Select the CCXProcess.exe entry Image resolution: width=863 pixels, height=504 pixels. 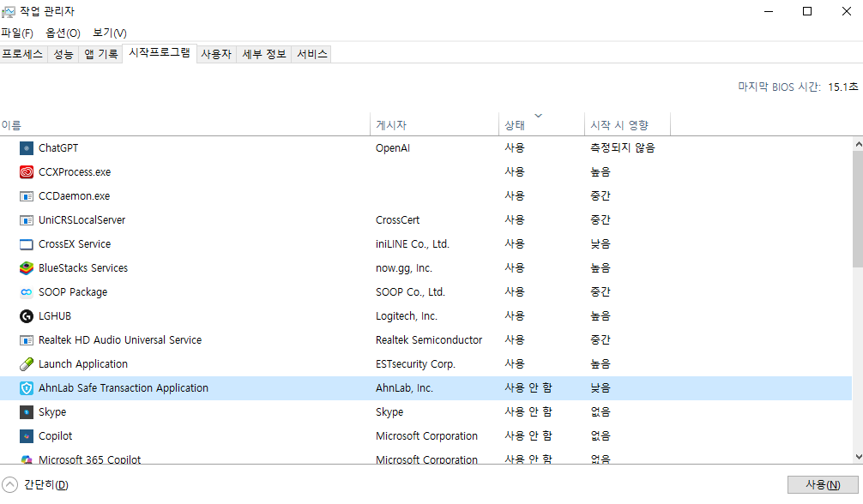pyautogui.click(x=75, y=172)
